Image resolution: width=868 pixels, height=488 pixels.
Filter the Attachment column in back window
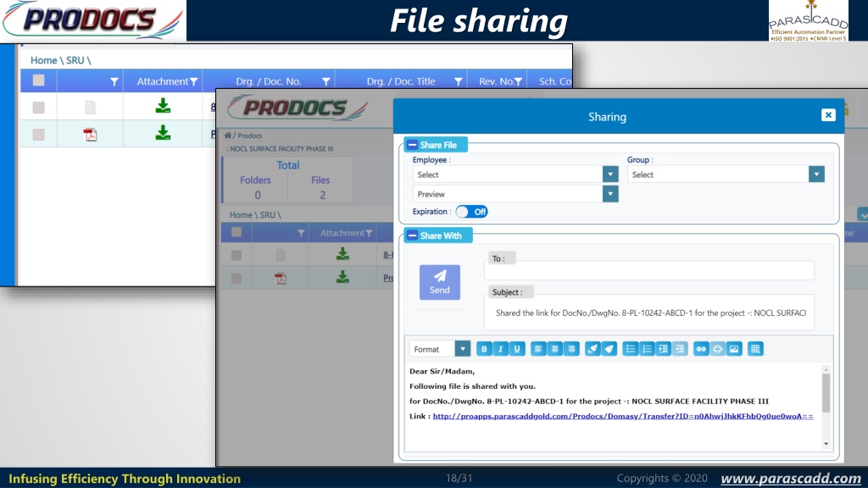tap(194, 82)
